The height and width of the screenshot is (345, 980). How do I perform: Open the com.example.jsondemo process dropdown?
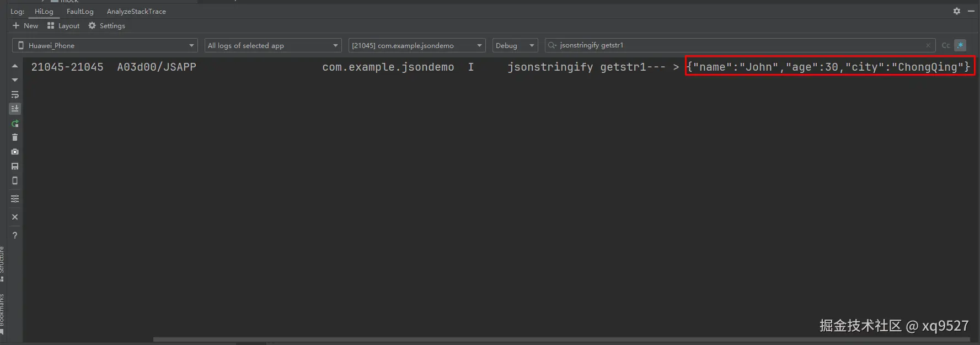pos(417,45)
